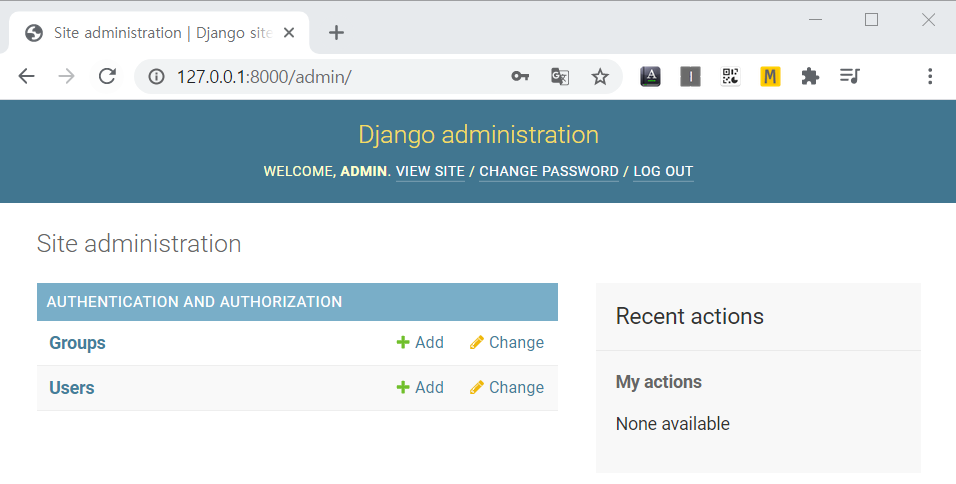Open the Groups model link
The image size is (956, 484).
[77, 343]
